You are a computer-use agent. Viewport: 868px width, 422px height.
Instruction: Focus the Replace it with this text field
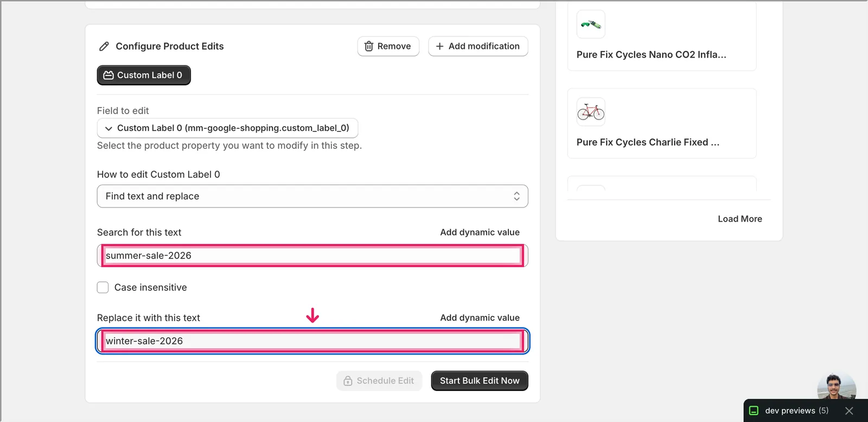pyautogui.click(x=312, y=341)
